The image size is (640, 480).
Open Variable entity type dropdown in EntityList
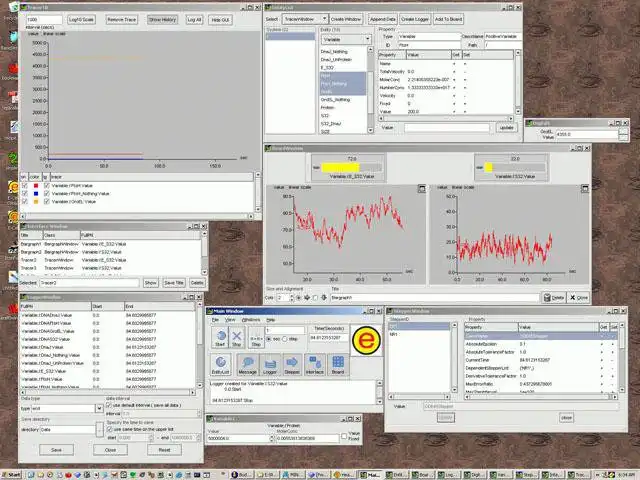click(346, 40)
